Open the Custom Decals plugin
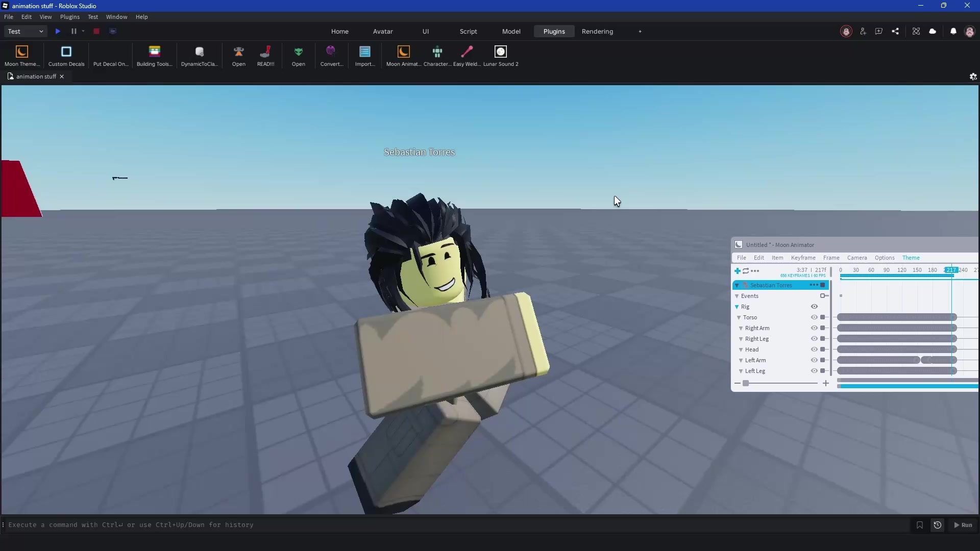The image size is (980, 551). point(66,56)
